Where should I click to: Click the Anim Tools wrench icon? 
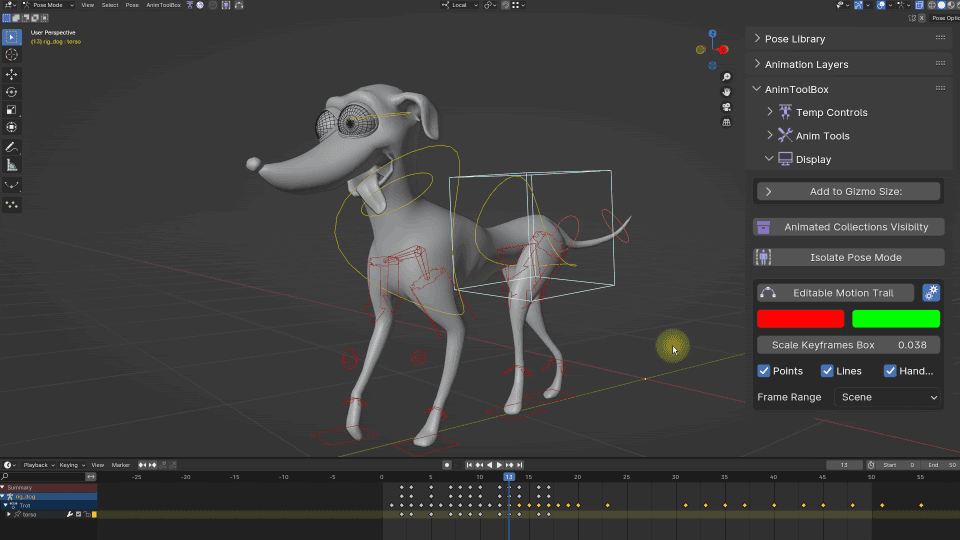(785, 135)
